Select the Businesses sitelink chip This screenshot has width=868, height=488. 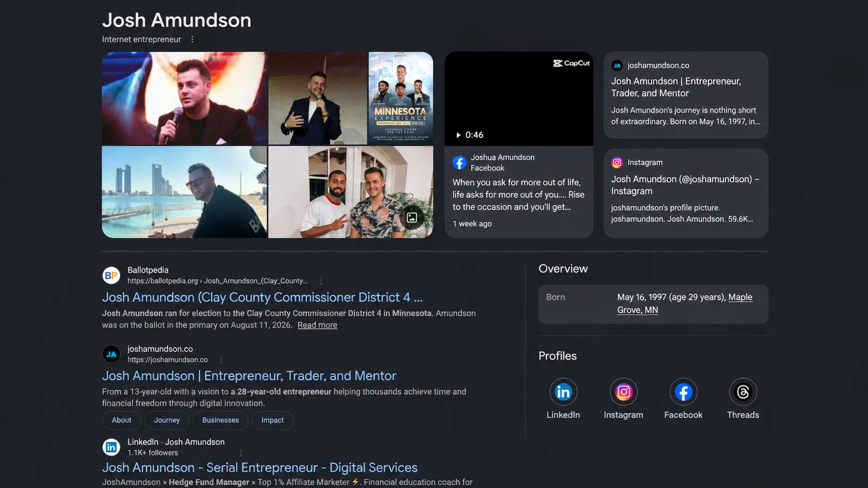220,420
